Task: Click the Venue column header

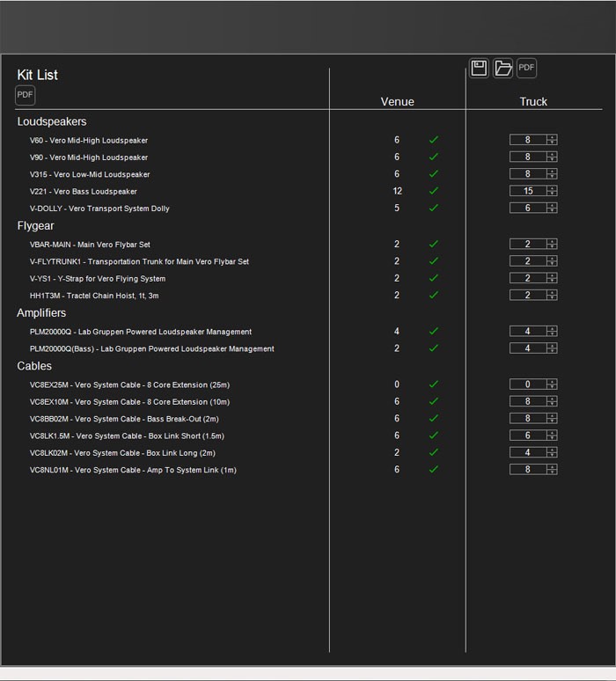Action: [397, 102]
